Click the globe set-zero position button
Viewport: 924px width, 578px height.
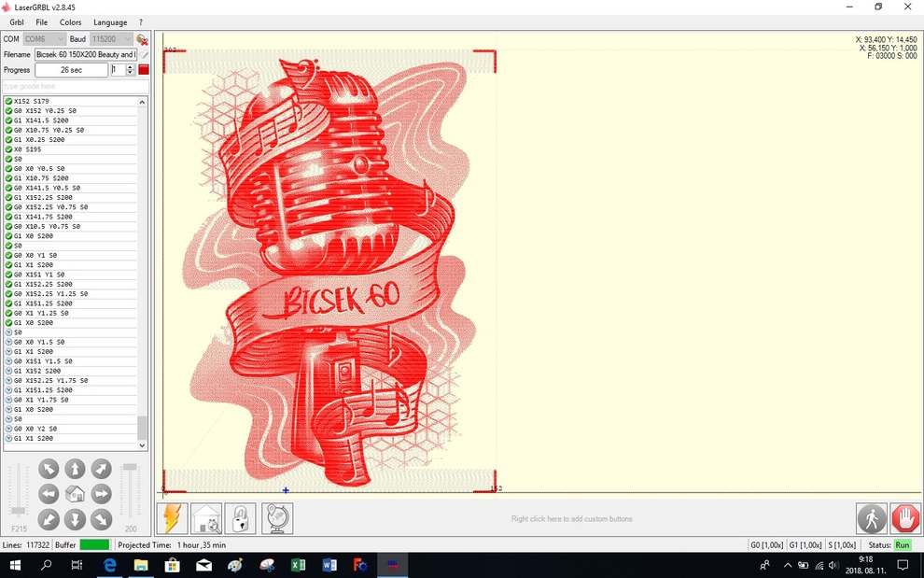coord(277,518)
